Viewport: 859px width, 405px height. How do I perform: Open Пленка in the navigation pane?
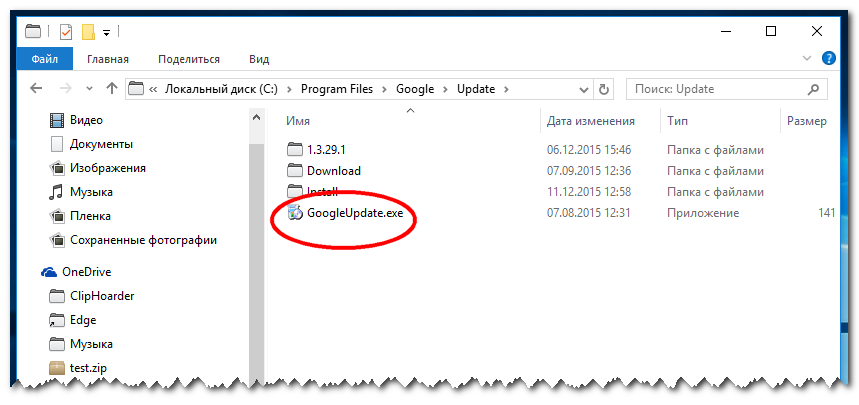(x=90, y=216)
